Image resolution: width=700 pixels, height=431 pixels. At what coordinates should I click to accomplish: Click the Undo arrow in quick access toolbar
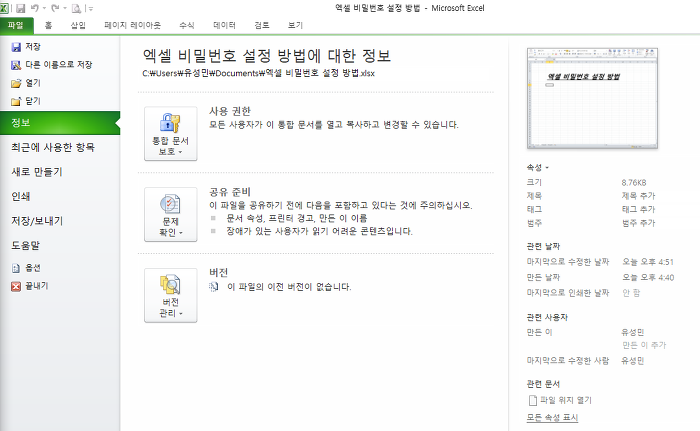(x=35, y=8)
